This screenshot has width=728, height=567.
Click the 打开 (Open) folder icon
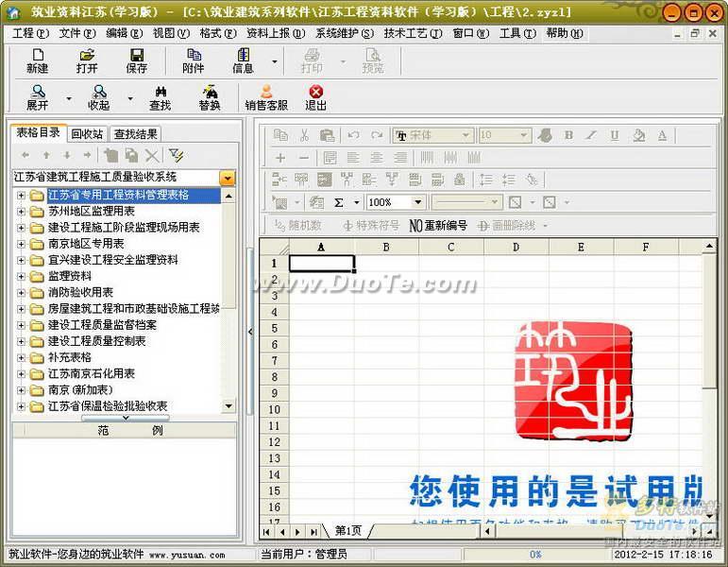pos(87,60)
